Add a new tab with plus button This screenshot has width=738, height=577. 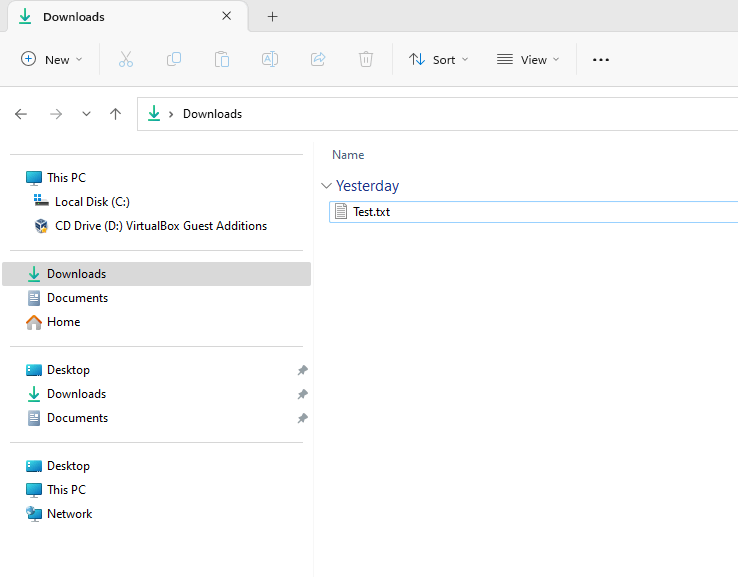(x=273, y=17)
